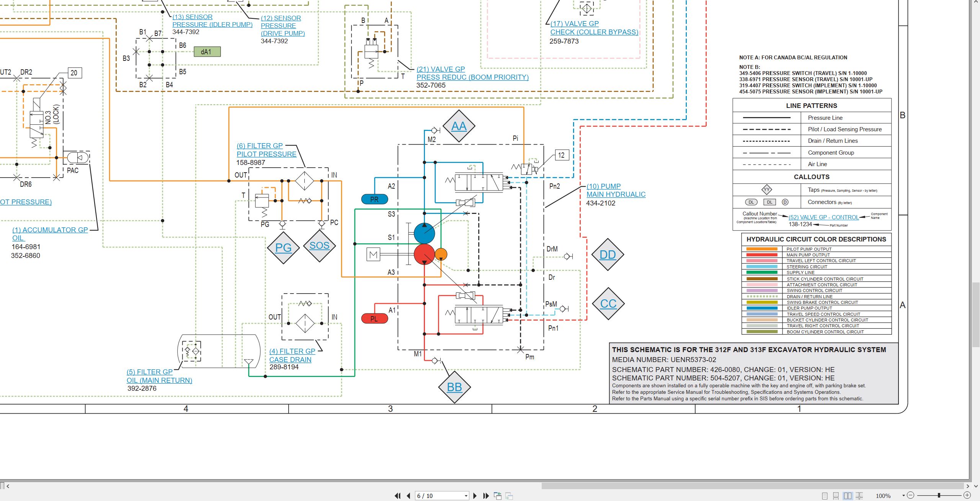Open the page number dropdown arrow
The image size is (980, 501).
pos(466,496)
